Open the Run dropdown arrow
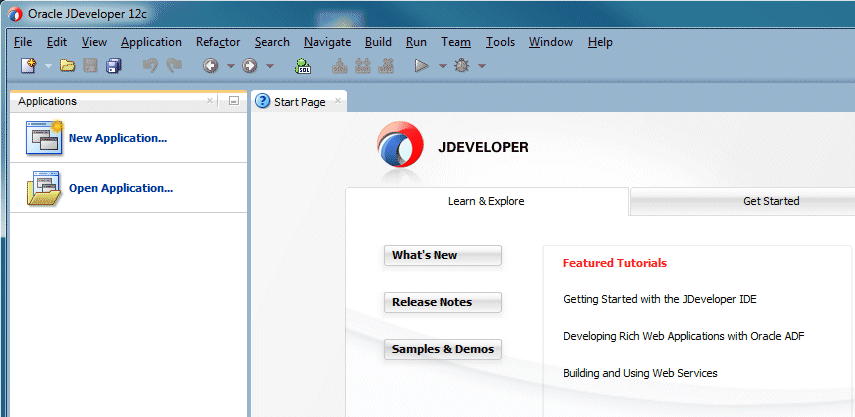 [443, 66]
